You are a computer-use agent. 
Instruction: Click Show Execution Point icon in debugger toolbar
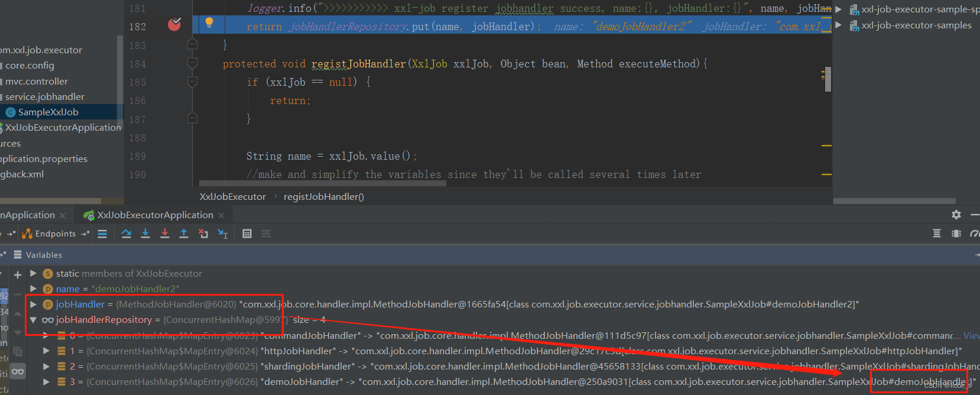pyautogui.click(x=102, y=234)
